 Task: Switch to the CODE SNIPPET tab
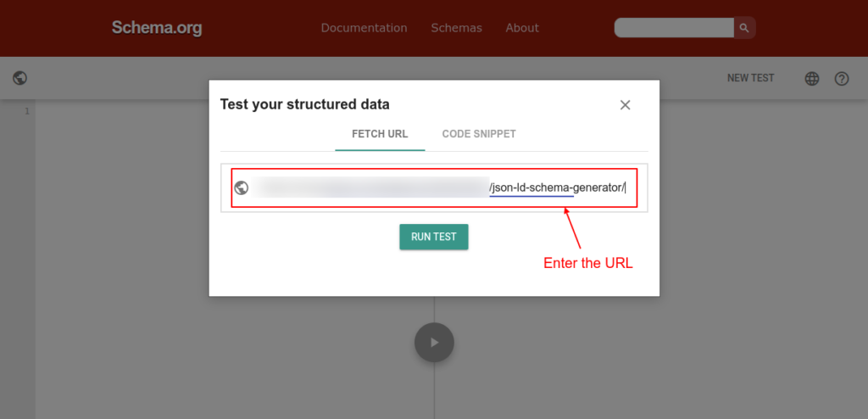pyautogui.click(x=479, y=134)
